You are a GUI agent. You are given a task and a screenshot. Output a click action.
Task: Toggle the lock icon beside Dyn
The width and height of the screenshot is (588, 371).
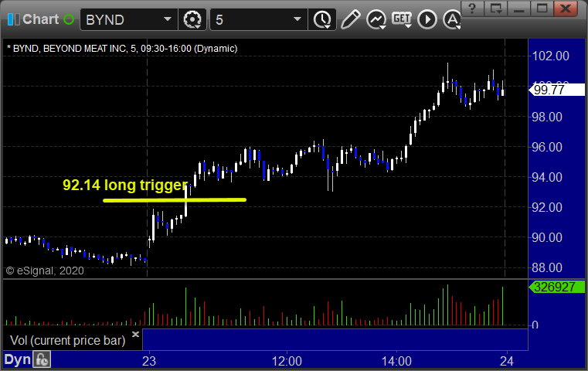[42, 359]
